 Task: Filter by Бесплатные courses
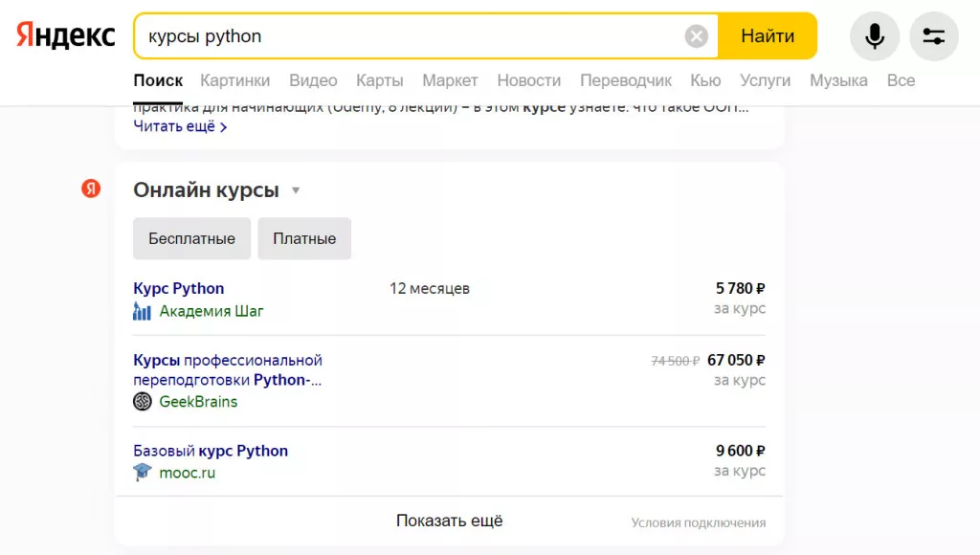[191, 238]
